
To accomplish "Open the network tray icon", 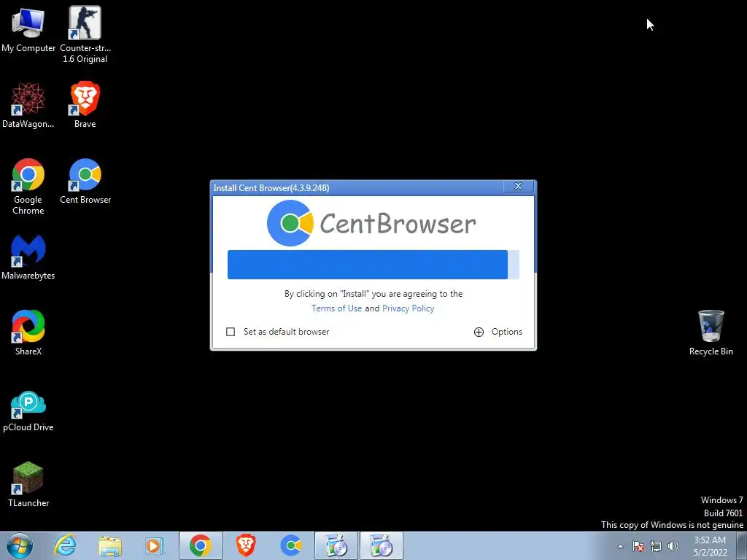I will [656, 546].
